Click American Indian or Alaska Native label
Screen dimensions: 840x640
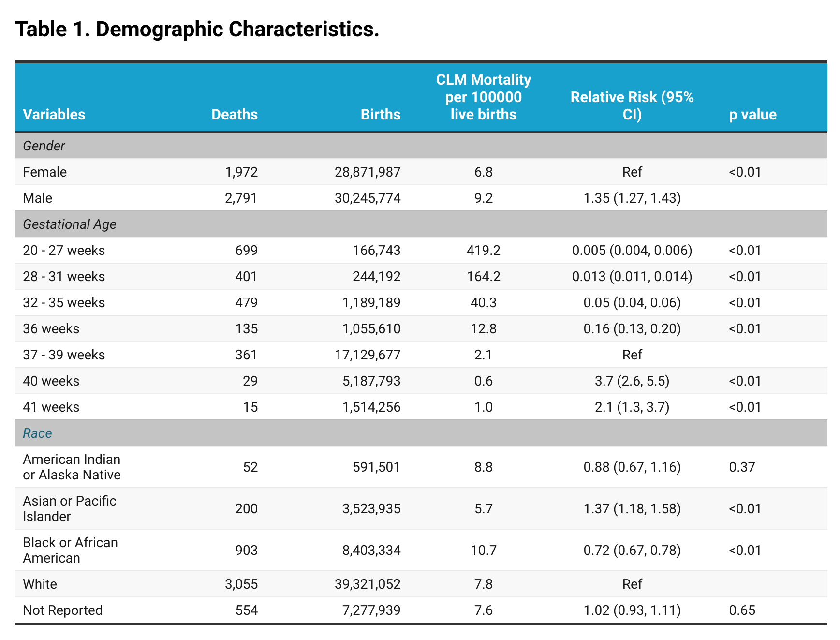[x=72, y=467]
